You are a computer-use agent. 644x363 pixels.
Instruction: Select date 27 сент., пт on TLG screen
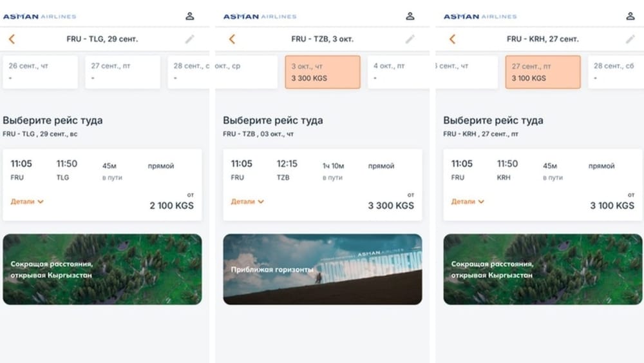tap(122, 72)
